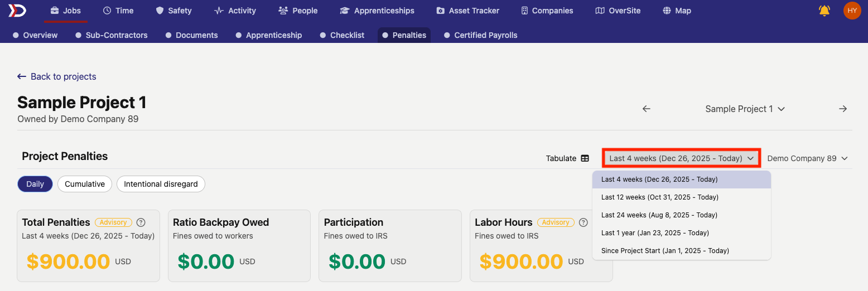Select the Daily view pill
This screenshot has width=868, height=291.
(35, 184)
